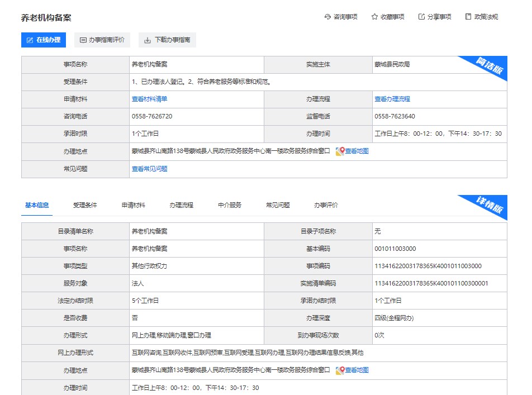
Task: Open the 查看办理流程 link
Action: (x=392, y=99)
